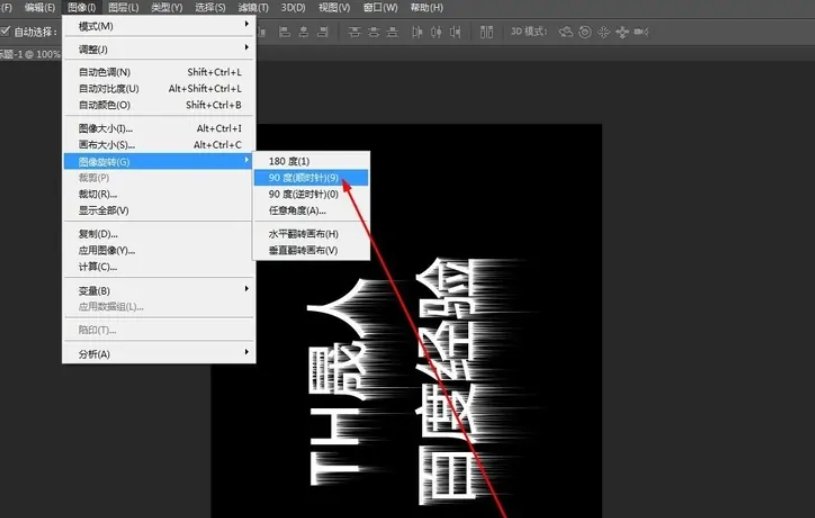Click the distribute vertical centers icon
This screenshot has width=815, height=518.
pos(374,32)
